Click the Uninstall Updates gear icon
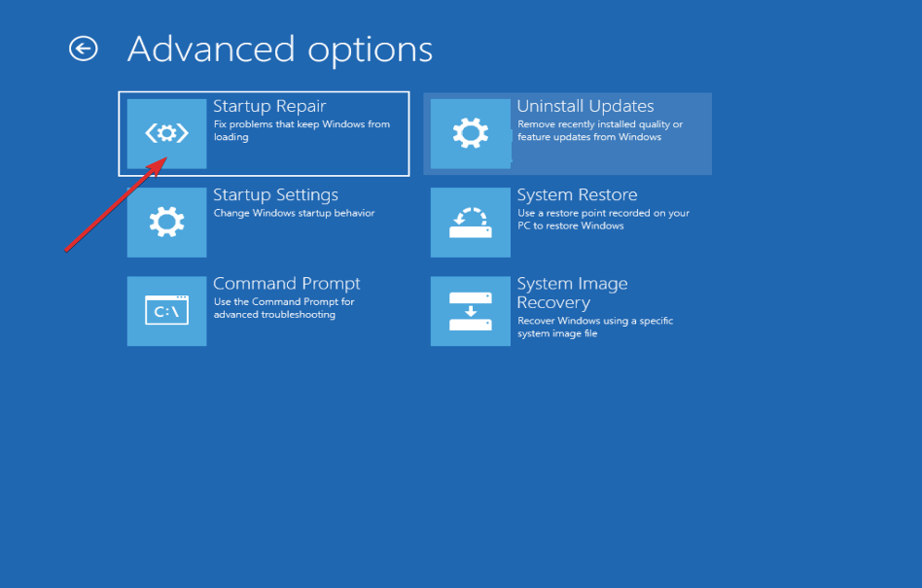Screen dimensions: 922x588 coord(471,133)
